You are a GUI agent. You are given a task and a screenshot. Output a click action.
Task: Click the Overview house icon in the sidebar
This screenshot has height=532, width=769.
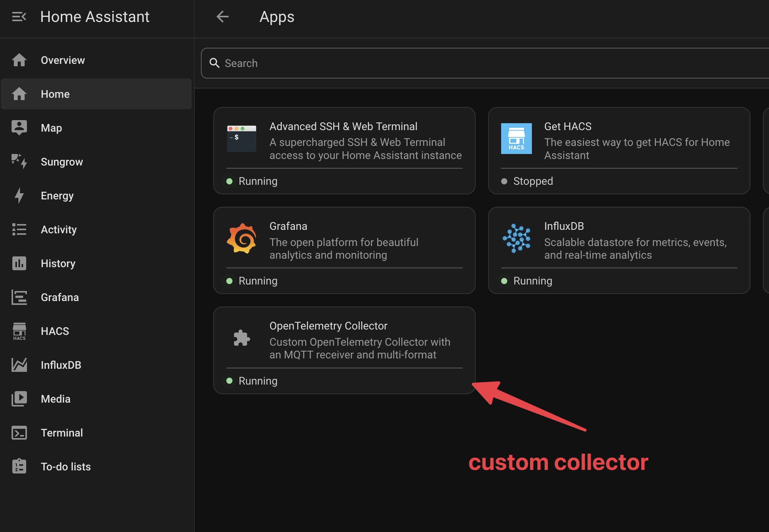tap(19, 60)
